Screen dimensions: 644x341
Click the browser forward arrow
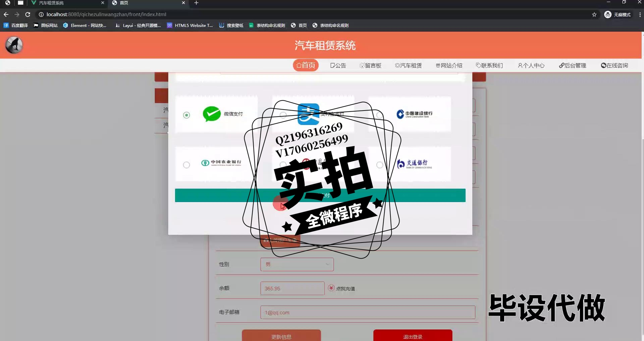[x=17, y=14]
